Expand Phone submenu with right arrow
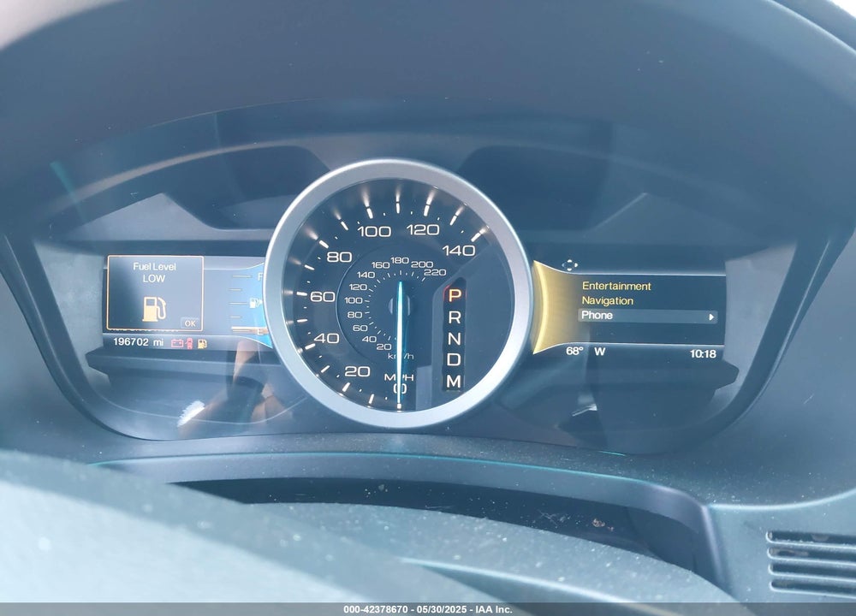 (x=711, y=317)
